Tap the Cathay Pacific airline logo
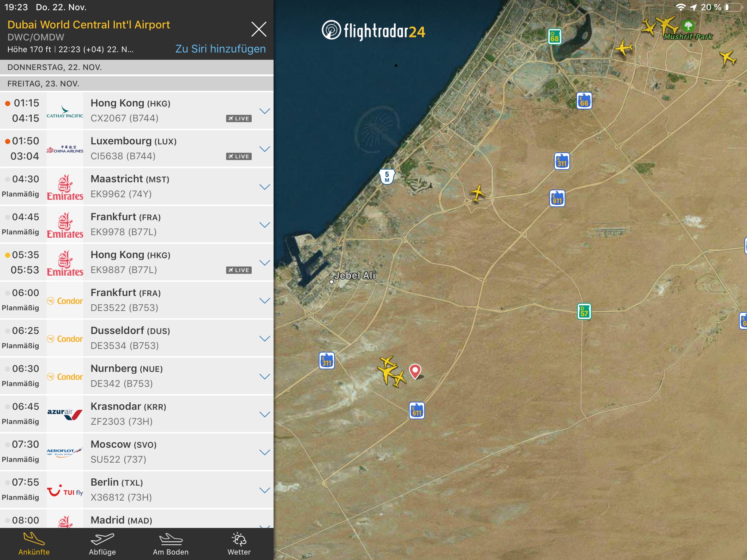Image resolution: width=747 pixels, height=560 pixels. (65, 111)
